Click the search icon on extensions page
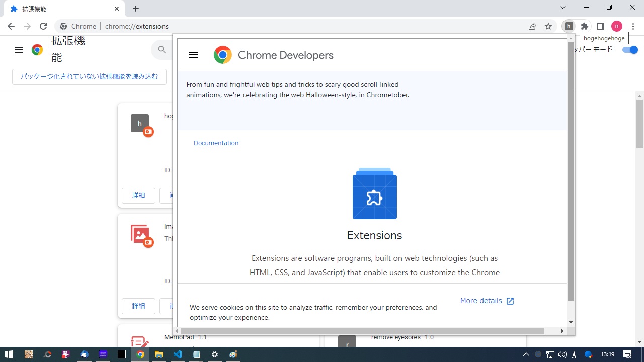The image size is (644, 362). coord(162,50)
